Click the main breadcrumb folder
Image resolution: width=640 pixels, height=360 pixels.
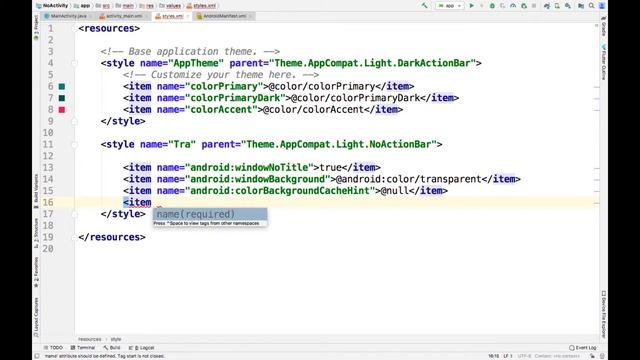(x=125, y=6)
